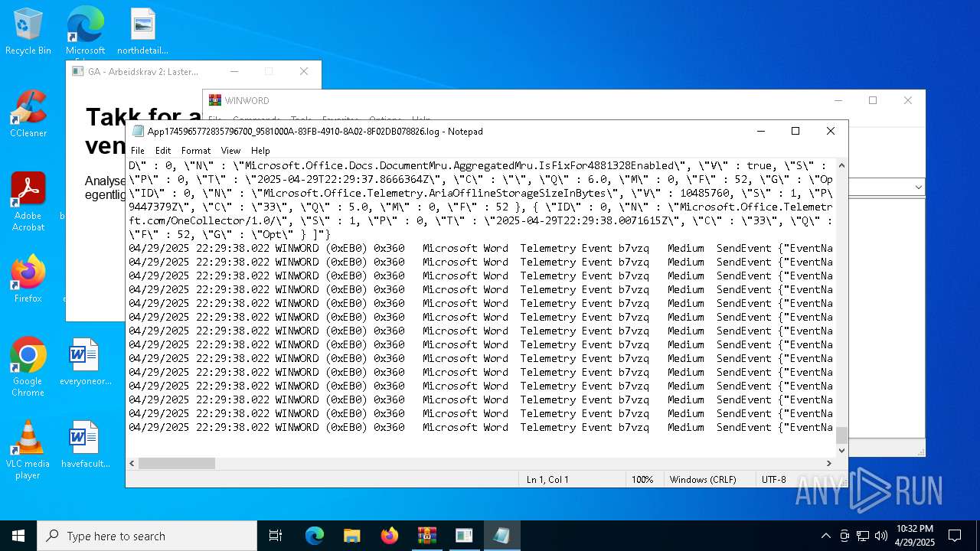This screenshot has height=551, width=980.
Task: Launch Google Chrome desktop shortcut
Action: click(28, 367)
